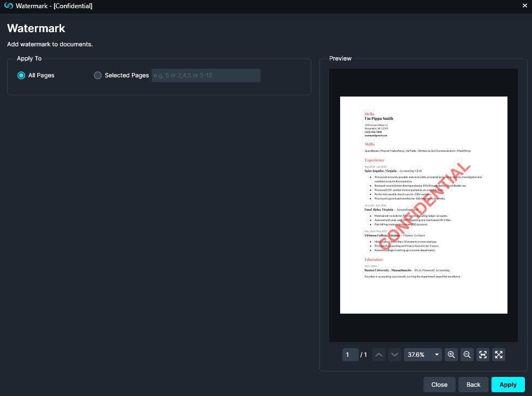Click the Preview section label
Viewport: 532px width, 396px height.
click(x=340, y=58)
